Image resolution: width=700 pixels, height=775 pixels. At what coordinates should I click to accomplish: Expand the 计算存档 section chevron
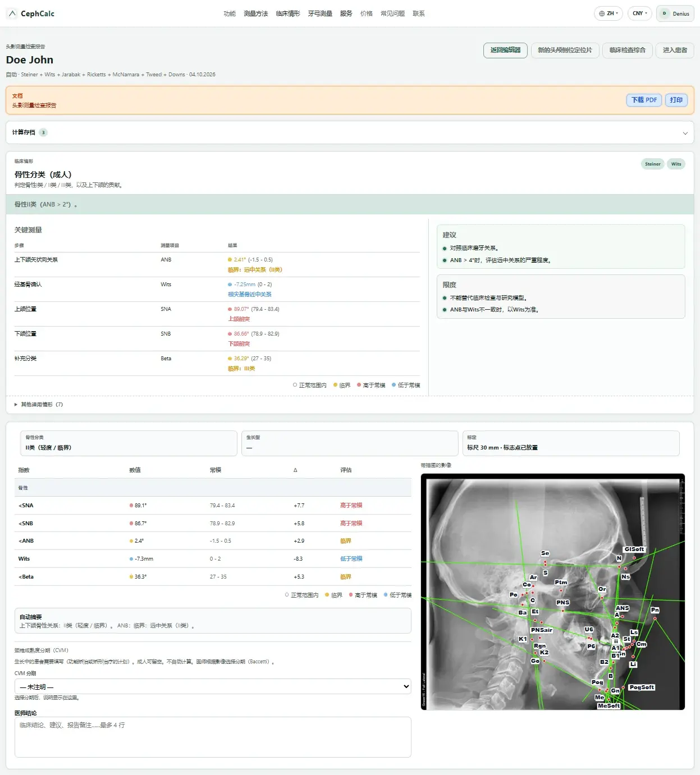pyautogui.click(x=685, y=133)
